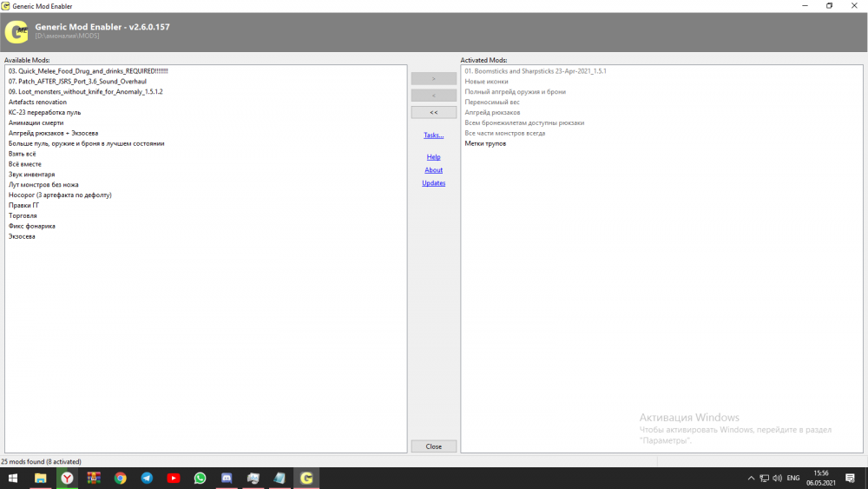Select Всем бронежилетам доступны рюкзаки mod
This screenshot has width=868, height=489.
[x=524, y=123]
